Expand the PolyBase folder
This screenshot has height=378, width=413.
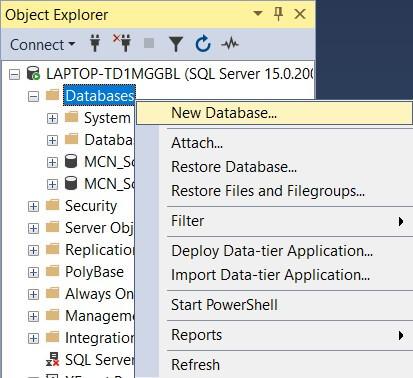pyautogui.click(x=33, y=272)
